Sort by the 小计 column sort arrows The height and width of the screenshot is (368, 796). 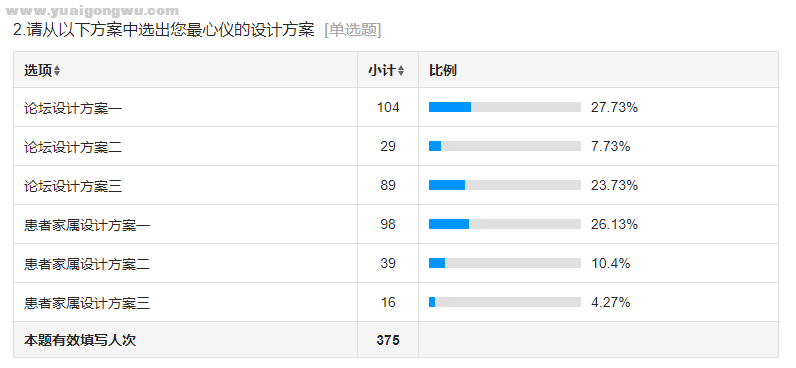click(401, 71)
